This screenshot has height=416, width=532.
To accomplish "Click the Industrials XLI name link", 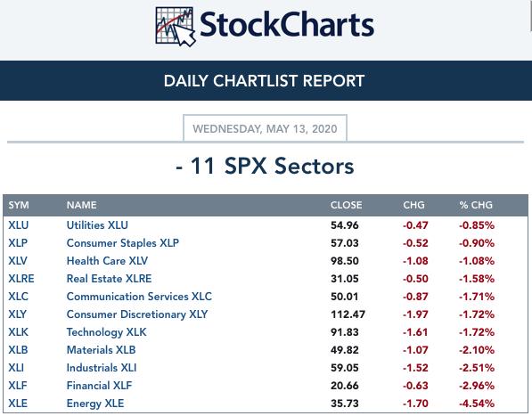I will point(102,368).
